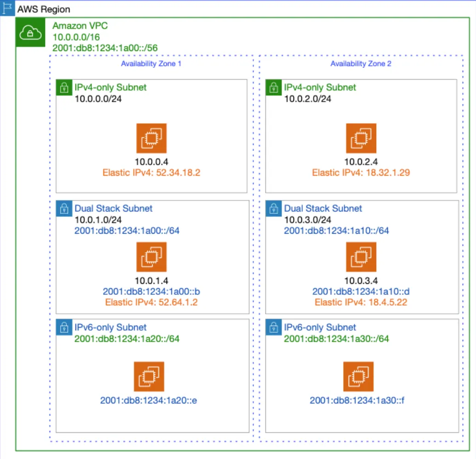Image resolution: width=476 pixels, height=459 pixels.
Task: Click the AWS Region flag icon
Action: click(7, 8)
